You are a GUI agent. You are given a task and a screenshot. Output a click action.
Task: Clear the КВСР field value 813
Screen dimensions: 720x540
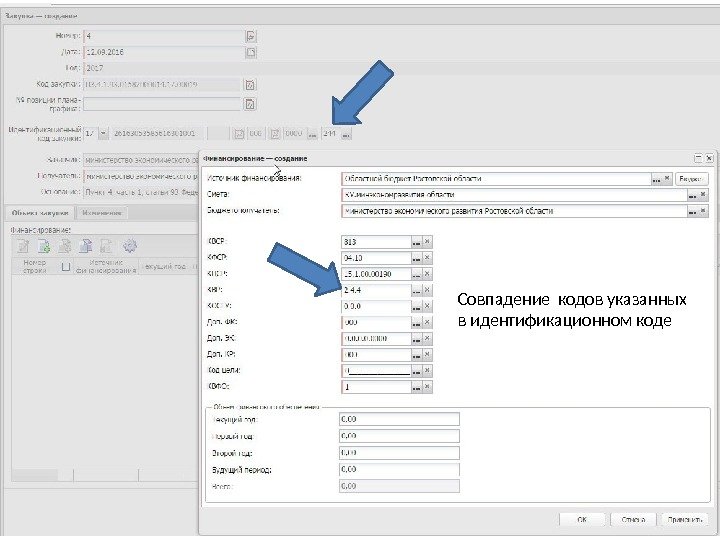coord(428,242)
